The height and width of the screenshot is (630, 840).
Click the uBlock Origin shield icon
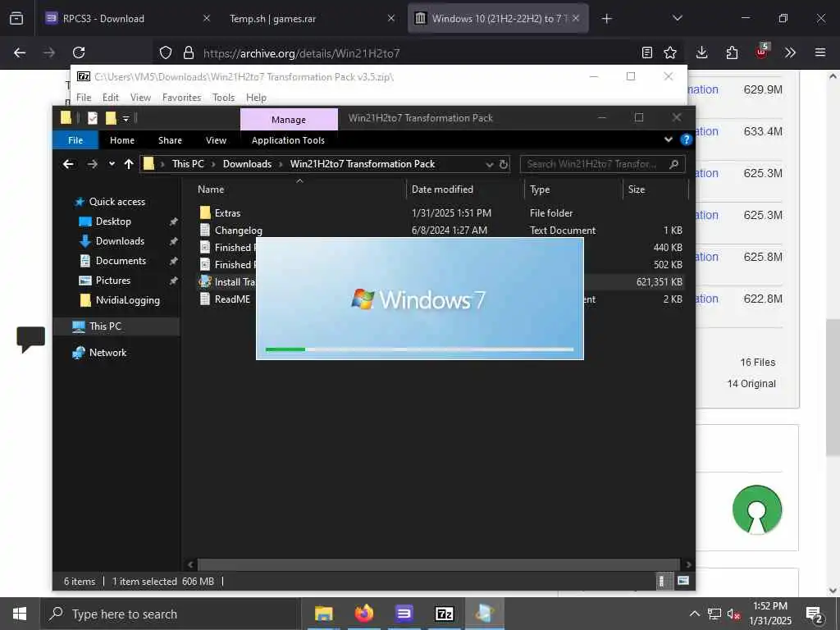[762, 52]
